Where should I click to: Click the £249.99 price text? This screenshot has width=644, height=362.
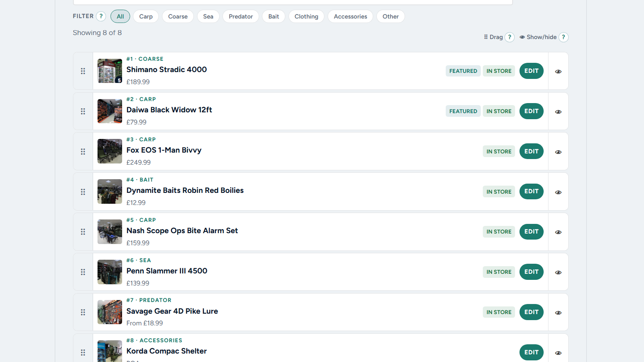(139, 162)
